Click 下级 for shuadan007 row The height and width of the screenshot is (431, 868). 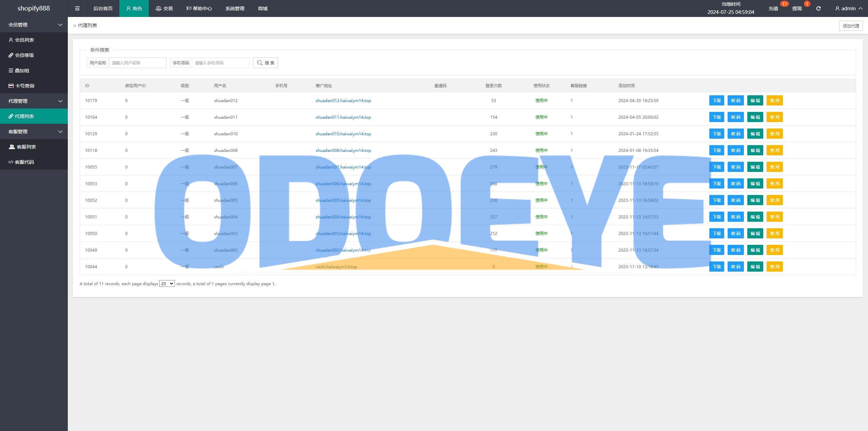716,167
